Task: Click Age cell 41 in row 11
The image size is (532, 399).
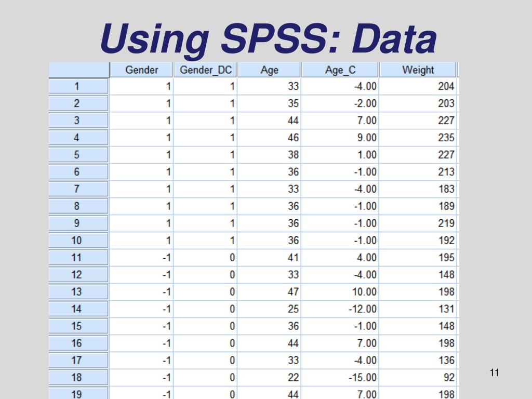Action: (x=269, y=258)
